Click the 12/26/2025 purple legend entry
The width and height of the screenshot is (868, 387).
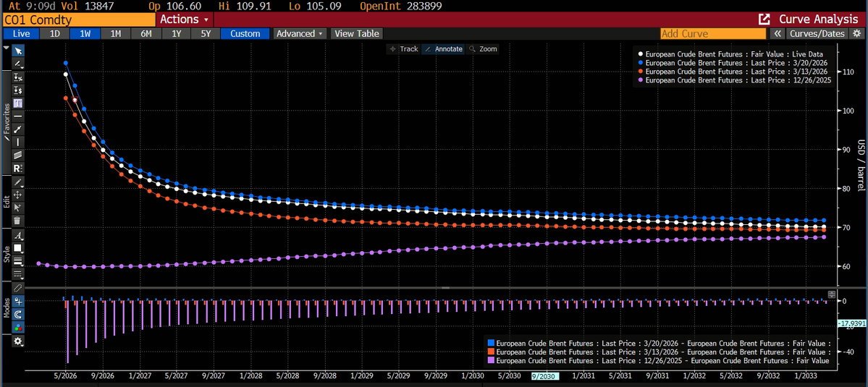tap(735, 80)
